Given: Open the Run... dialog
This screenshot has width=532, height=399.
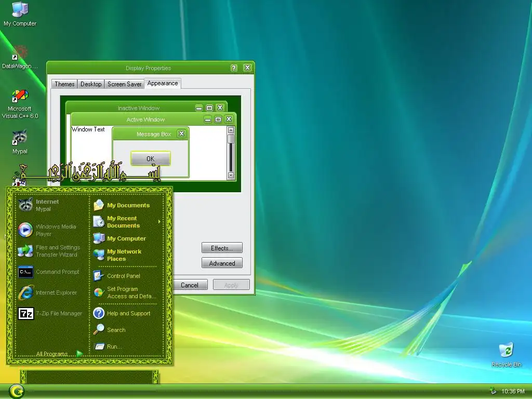Looking at the screenshot, I should (127, 347).
